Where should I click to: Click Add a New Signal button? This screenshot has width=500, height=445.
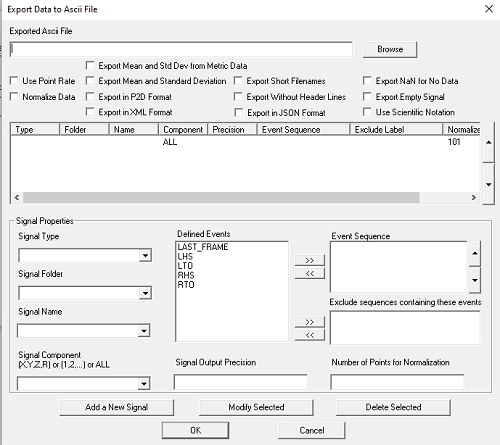coord(117,407)
